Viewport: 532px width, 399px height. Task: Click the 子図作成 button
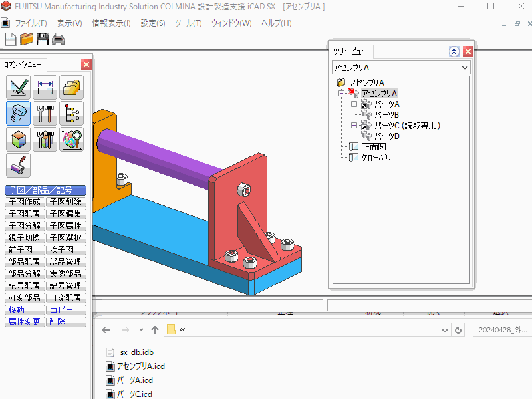25,202
